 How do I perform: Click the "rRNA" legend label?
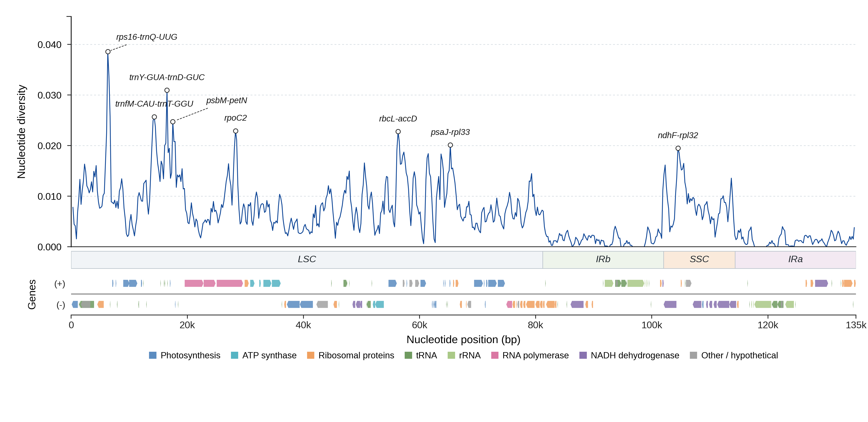(x=470, y=355)
